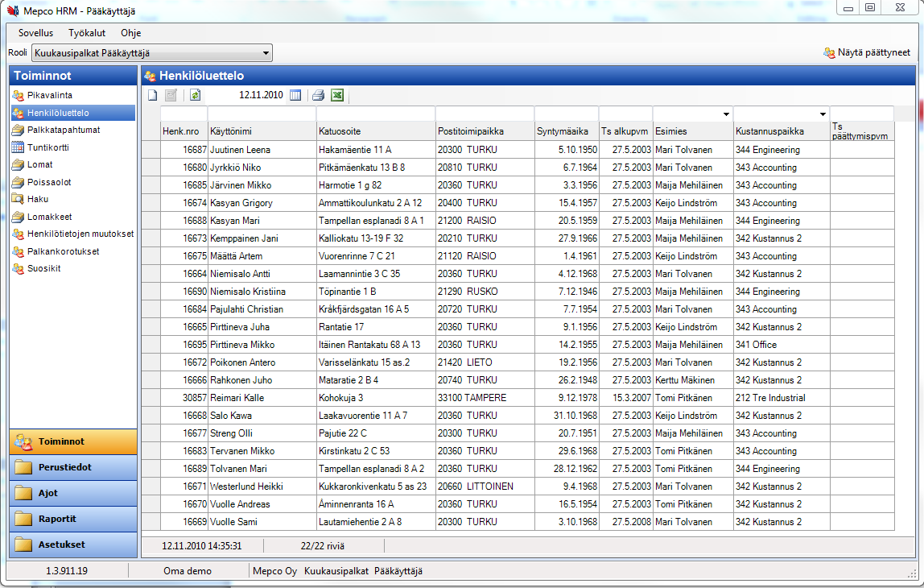Click the Pikavalinta people icon
The image size is (924, 588).
click(19, 95)
